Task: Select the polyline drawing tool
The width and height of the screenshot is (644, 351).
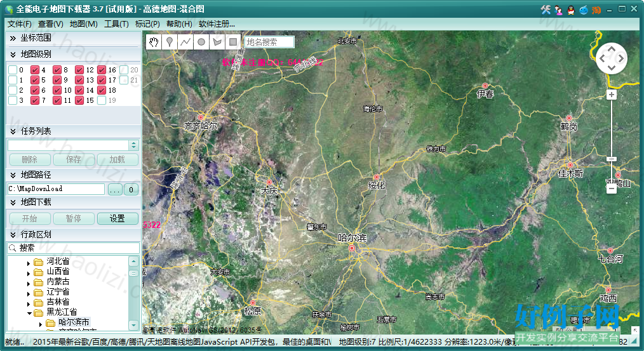Action: click(185, 42)
